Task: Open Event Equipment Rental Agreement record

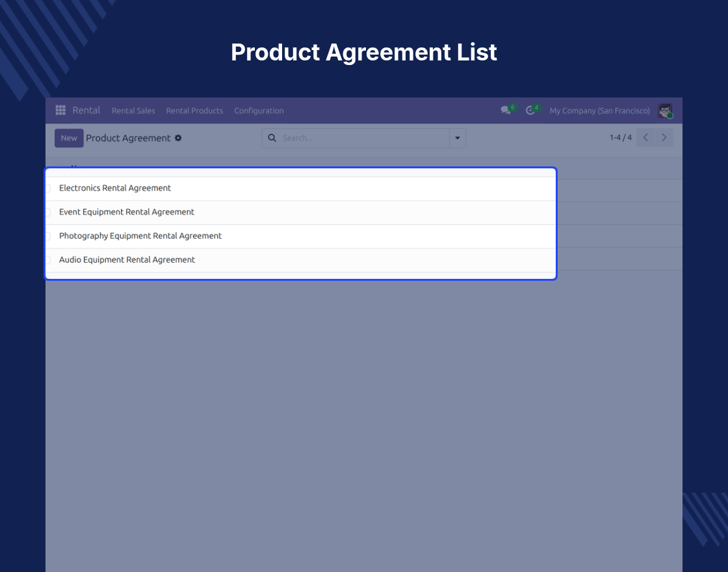Action: coord(126,212)
